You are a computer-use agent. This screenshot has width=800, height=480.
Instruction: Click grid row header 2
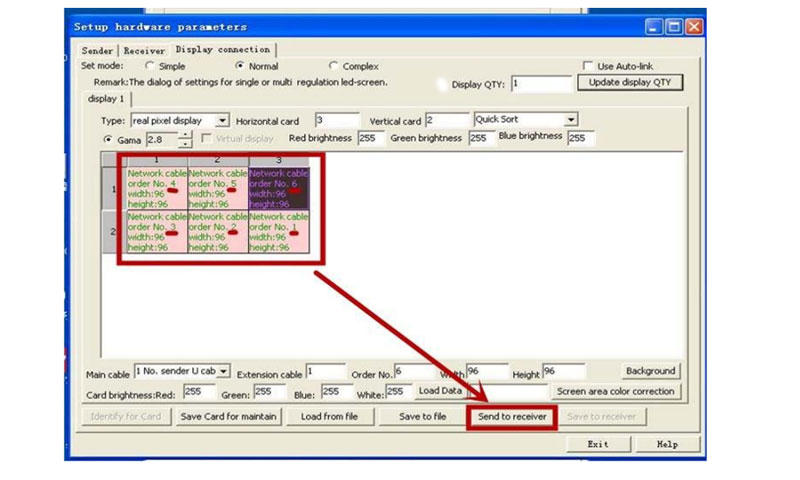pyautogui.click(x=113, y=232)
